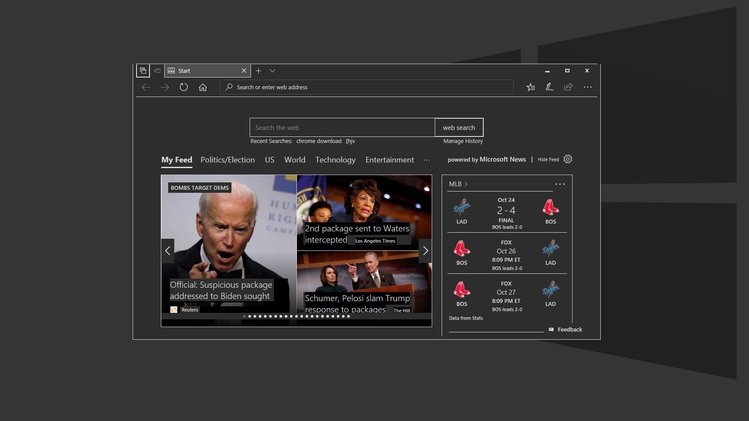This screenshot has height=421, width=749.
Task: Go forward with the forward arrow
Action: (165, 87)
